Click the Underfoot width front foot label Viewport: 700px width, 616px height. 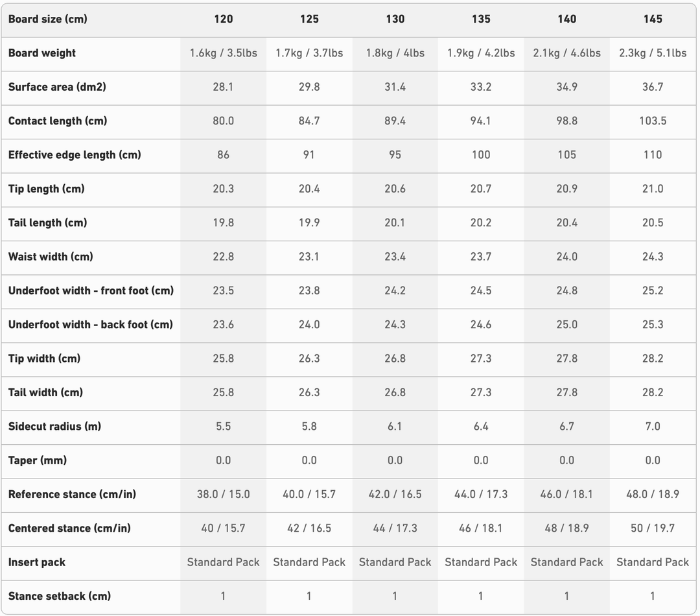pyautogui.click(x=91, y=290)
